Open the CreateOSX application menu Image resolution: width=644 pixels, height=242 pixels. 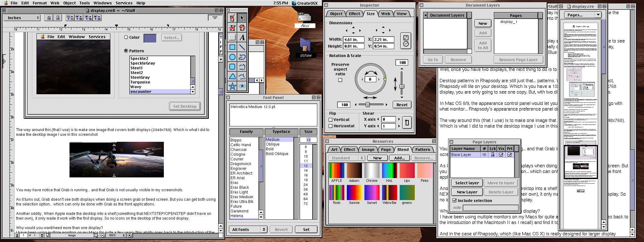click(305, 3)
